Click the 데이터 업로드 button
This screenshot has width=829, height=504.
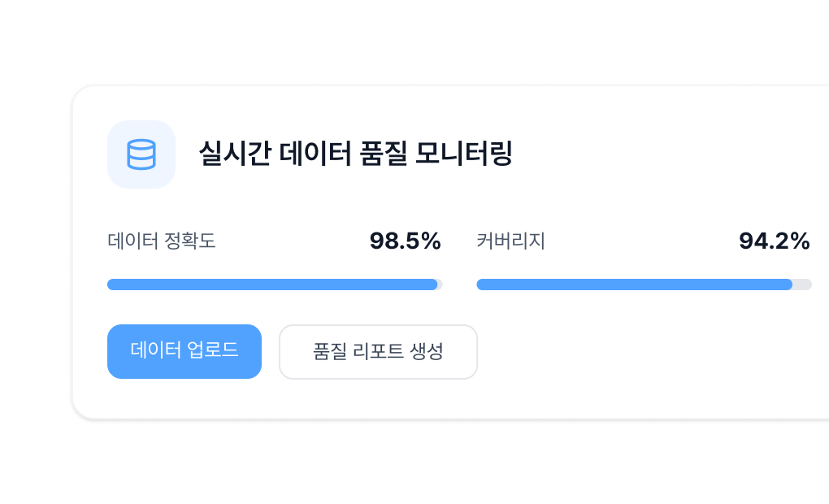point(184,351)
